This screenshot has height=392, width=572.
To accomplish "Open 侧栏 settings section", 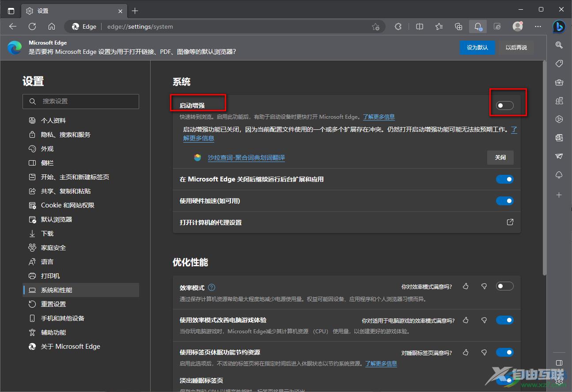I will (81, 163).
